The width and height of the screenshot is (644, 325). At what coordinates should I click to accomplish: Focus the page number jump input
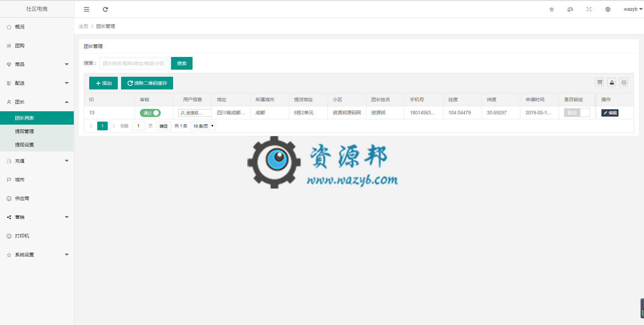click(x=139, y=126)
